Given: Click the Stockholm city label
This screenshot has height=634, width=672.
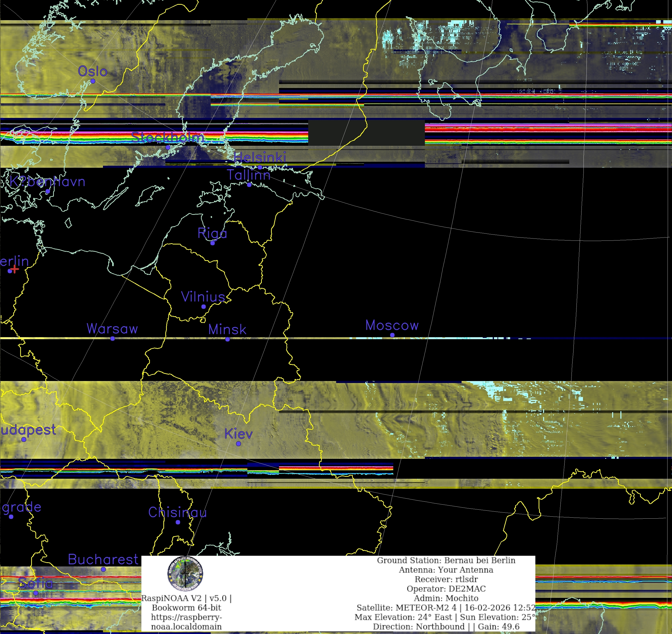Looking at the screenshot, I should click(167, 138).
